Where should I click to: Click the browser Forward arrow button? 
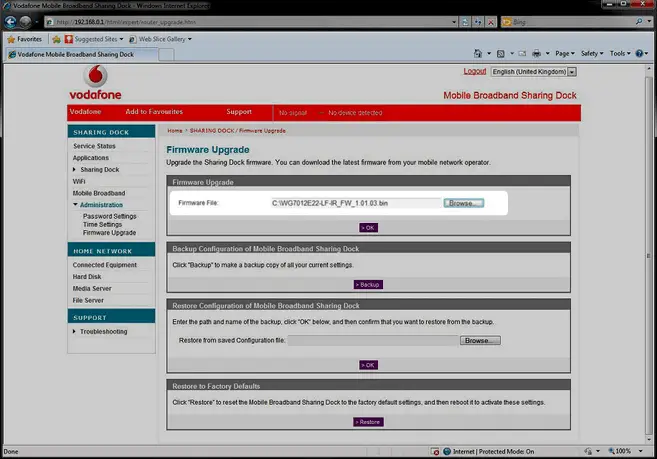(25, 22)
